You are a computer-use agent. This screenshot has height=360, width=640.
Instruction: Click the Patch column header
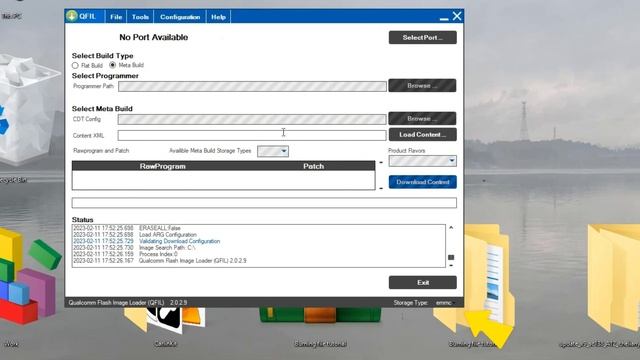(313, 166)
